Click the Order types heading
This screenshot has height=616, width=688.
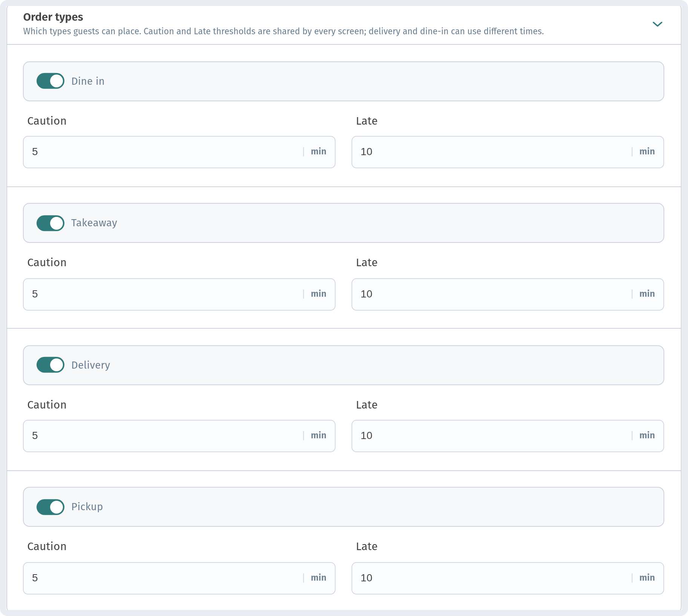pyautogui.click(x=53, y=17)
